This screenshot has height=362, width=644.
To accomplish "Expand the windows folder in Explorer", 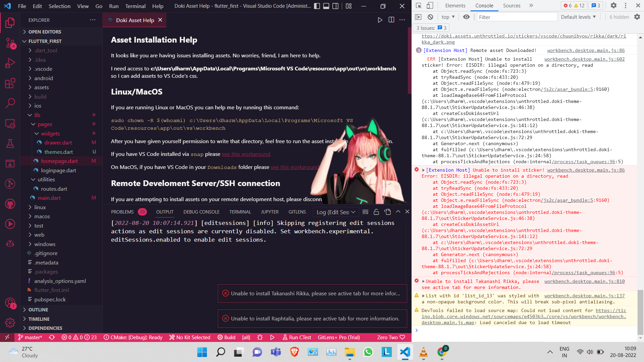I will (x=46, y=244).
